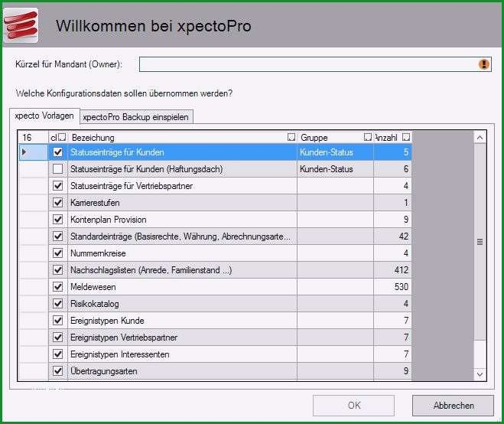Open the Bezeichnung column filter icon
This screenshot has width=504, height=424.
coord(291,137)
